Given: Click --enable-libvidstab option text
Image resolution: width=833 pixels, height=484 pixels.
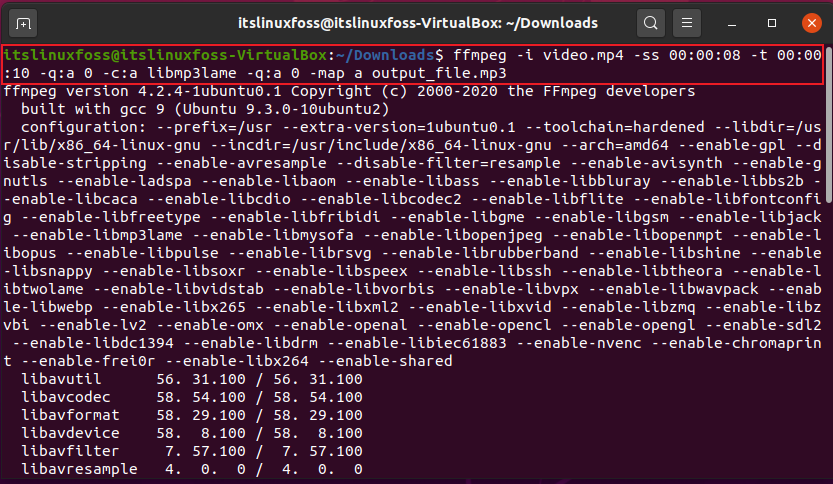Looking at the screenshot, I should tap(178, 290).
